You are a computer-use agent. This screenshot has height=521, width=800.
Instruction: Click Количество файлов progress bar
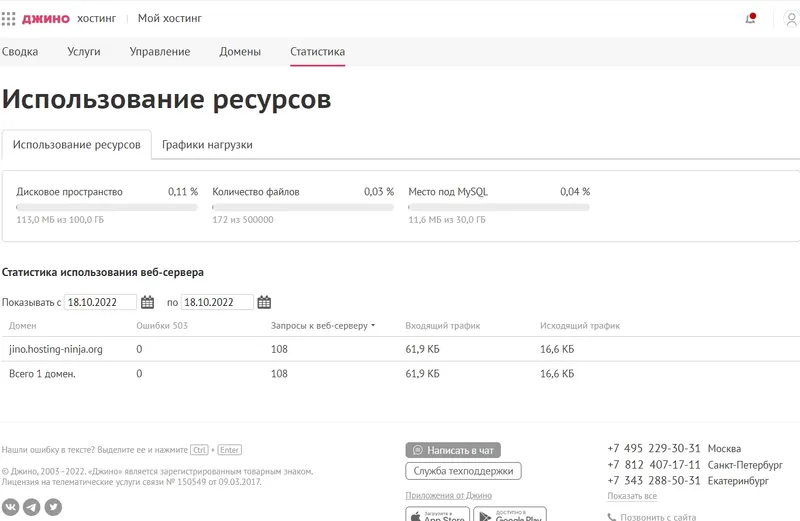coord(303,207)
